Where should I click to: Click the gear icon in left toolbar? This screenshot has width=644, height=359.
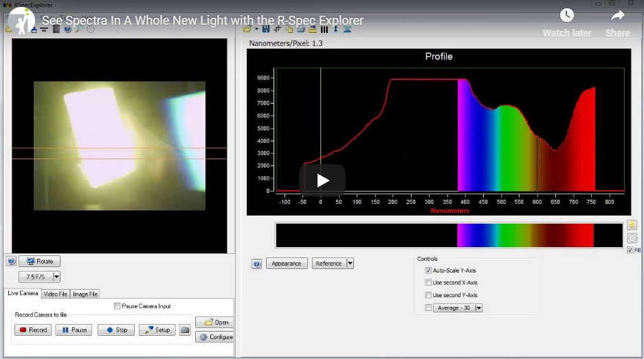pyautogui.click(x=91, y=29)
